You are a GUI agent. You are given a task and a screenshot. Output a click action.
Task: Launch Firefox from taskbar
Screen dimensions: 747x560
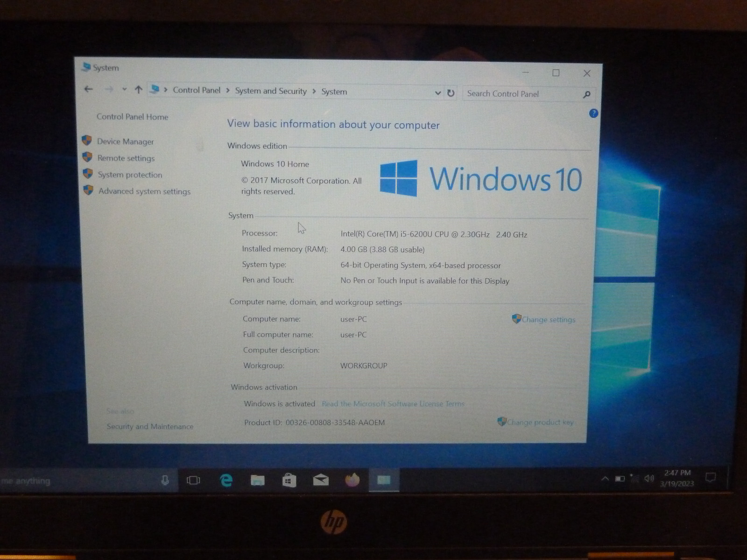(352, 480)
